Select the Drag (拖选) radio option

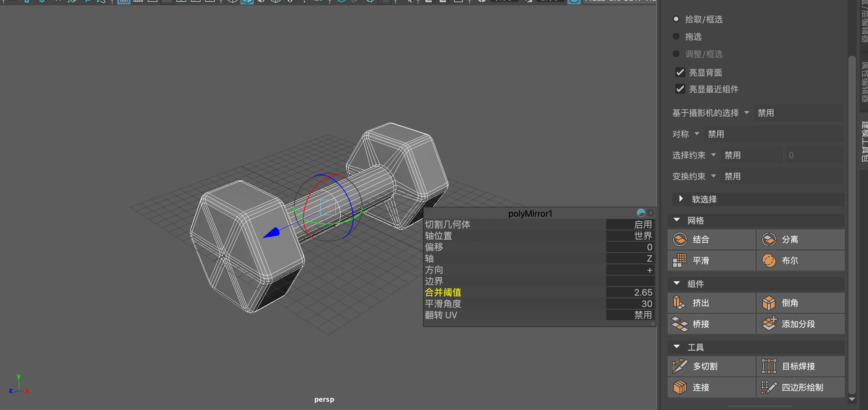676,37
